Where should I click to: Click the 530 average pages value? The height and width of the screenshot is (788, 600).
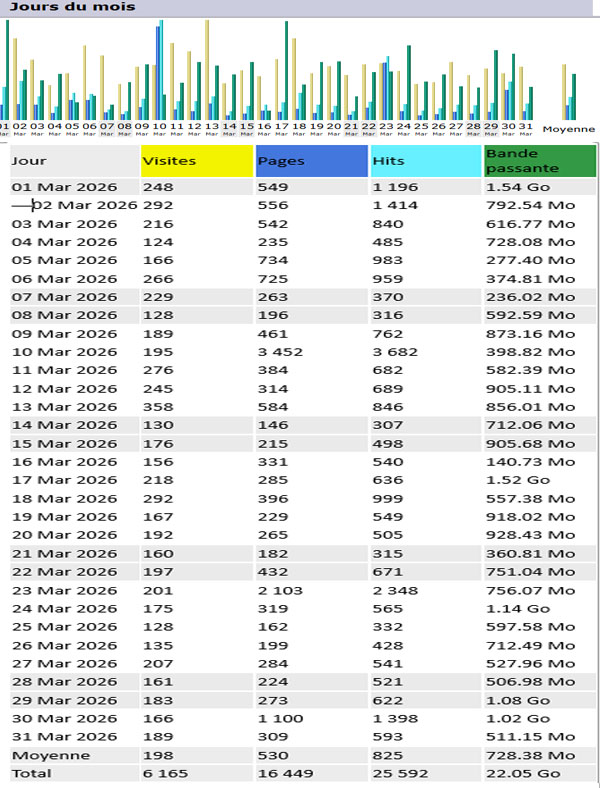(273, 756)
